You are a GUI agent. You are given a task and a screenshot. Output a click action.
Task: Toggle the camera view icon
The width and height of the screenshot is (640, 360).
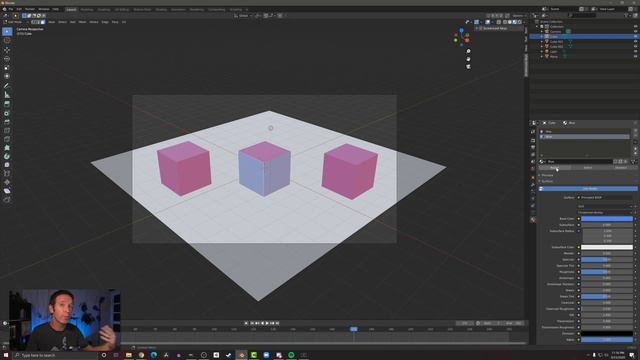(x=468, y=66)
